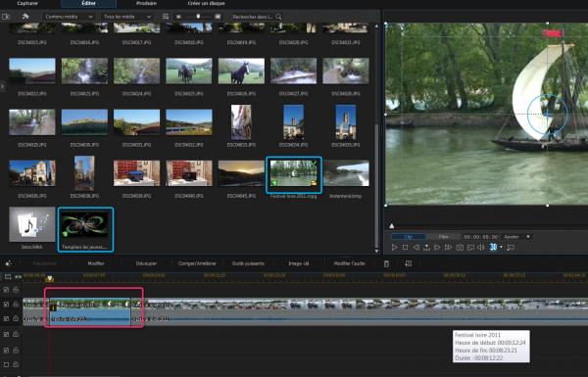
Task: Click the library scrollbar down arrow
Action: tap(376, 251)
